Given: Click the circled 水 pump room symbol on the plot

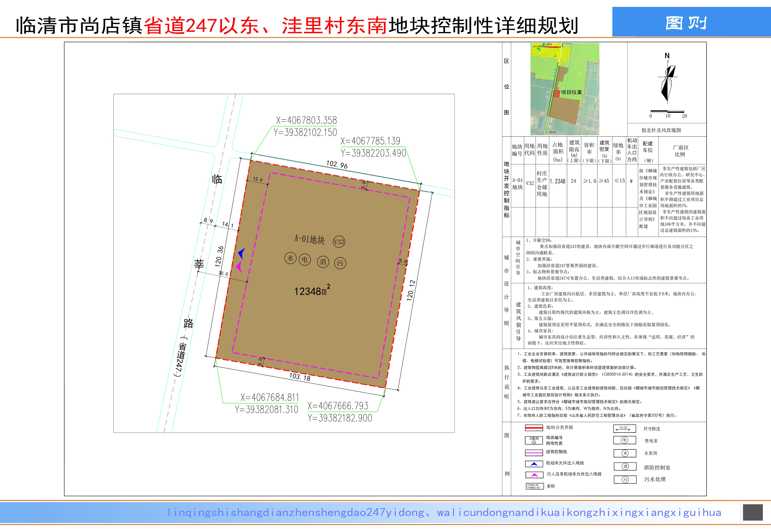Looking at the screenshot, I should click(290, 258).
